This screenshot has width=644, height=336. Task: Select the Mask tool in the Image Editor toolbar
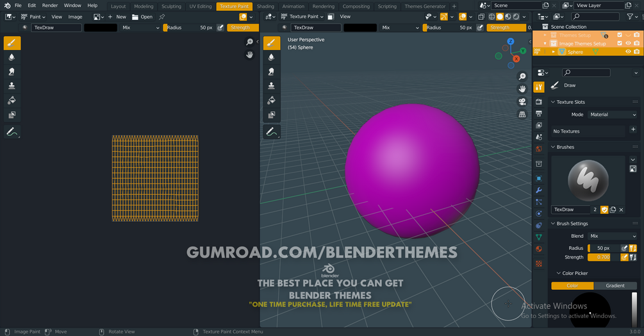coord(12,115)
